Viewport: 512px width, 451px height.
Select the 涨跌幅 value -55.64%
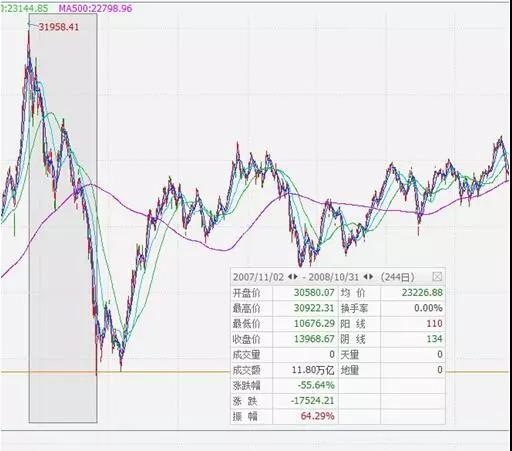tap(316, 385)
